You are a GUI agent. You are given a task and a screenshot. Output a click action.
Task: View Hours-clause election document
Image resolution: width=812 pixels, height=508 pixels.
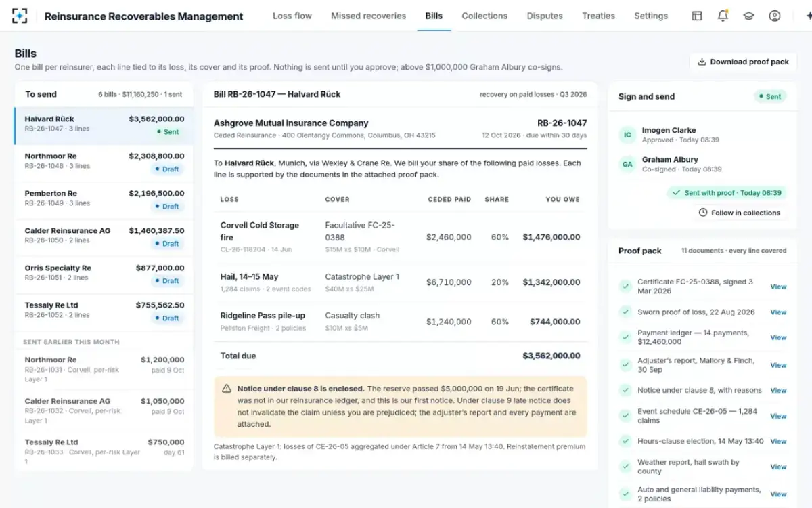[x=778, y=441]
